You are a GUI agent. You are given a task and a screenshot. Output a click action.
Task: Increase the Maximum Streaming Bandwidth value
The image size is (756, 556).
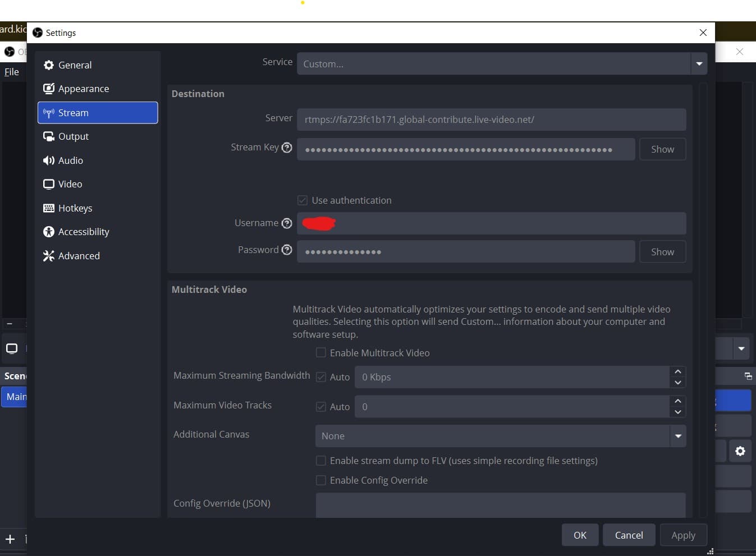point(678,372)
